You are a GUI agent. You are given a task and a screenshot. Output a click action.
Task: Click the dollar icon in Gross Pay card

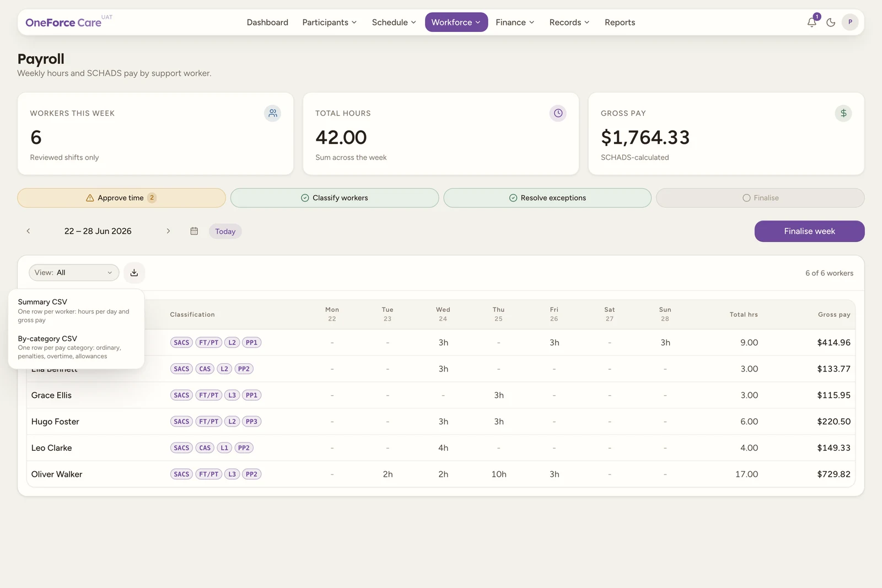(843, 113)
